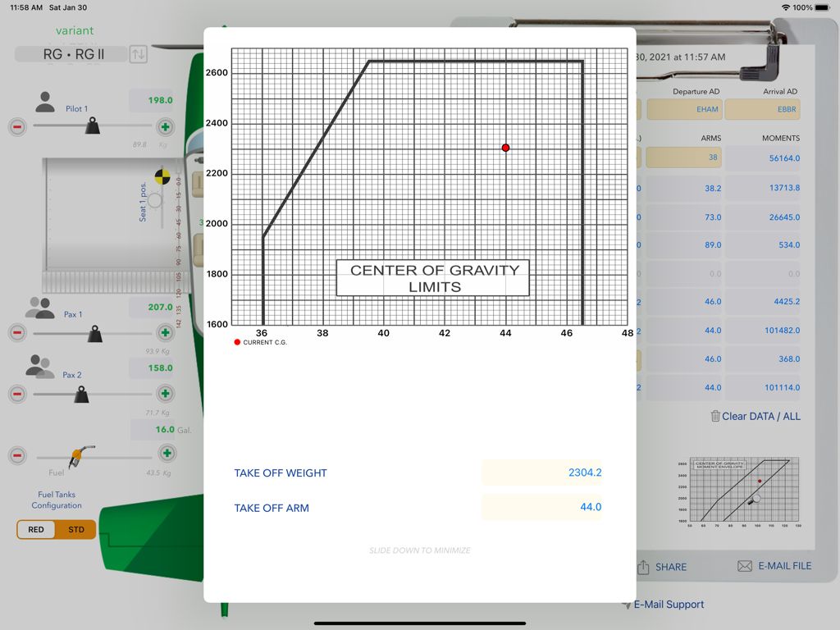Viewport: 840px width, 630px height.
Task: Decrease Pax 1 weight with the minus icon
Action: coord(17,332)
